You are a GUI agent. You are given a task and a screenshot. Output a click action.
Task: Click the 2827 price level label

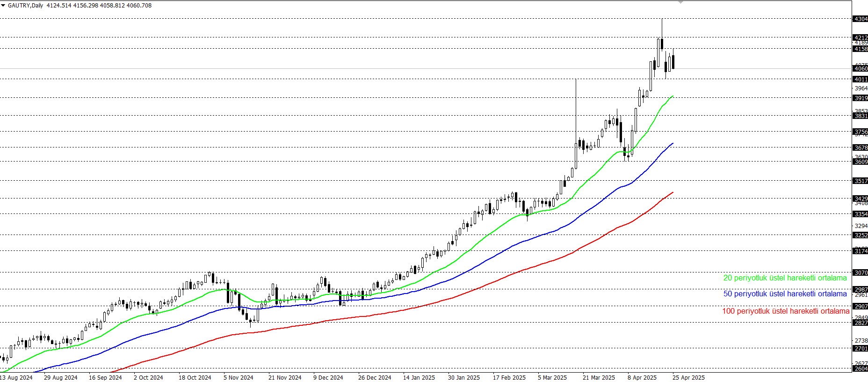pos(861,323)
